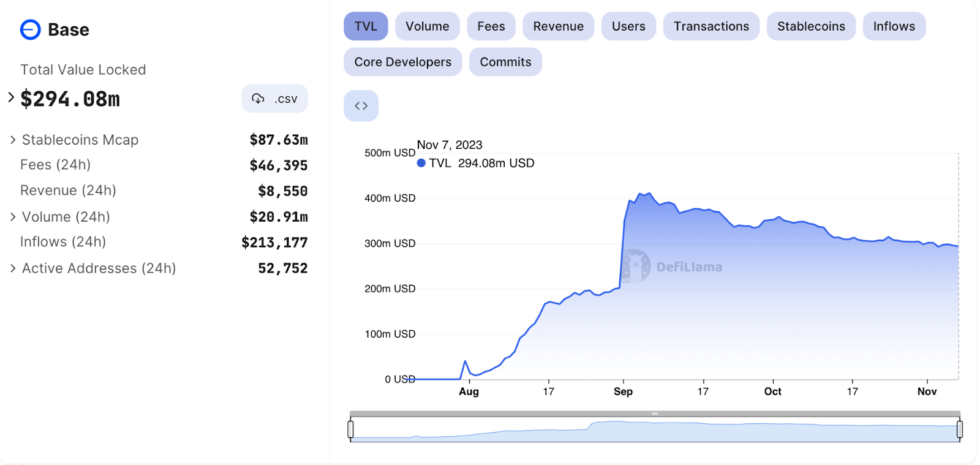The image size is (980, 465).
Task: Enable the Volume chart metric
Action: point(427,26)
